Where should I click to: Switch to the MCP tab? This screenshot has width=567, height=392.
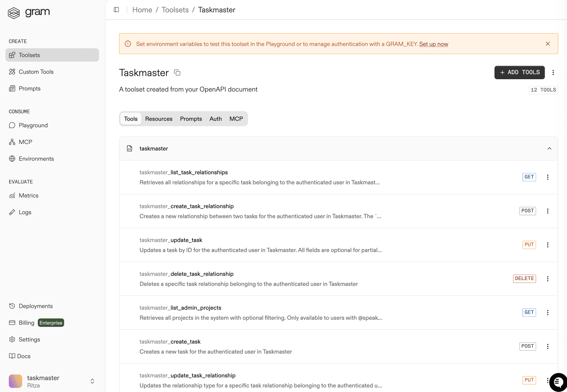point(236,118)
